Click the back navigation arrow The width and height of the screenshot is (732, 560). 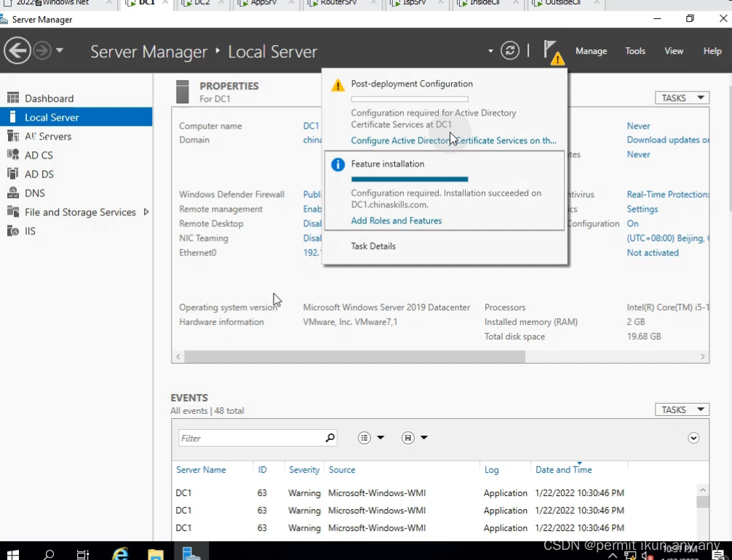coord(17,50)
